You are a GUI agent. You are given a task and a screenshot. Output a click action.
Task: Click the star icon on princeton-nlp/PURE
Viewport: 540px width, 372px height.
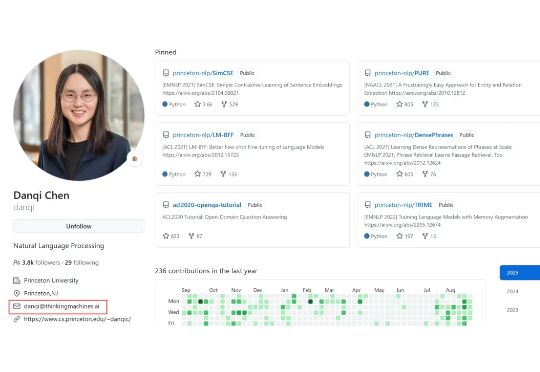399,104
